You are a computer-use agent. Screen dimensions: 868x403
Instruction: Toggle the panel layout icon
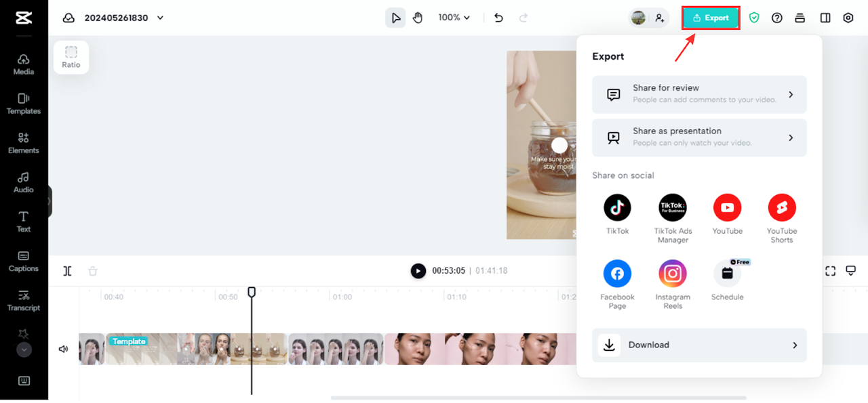pos(825,18)
